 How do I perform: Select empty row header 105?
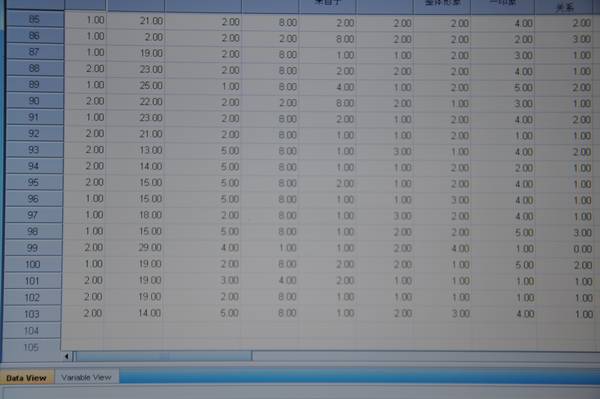click(32, 347)
